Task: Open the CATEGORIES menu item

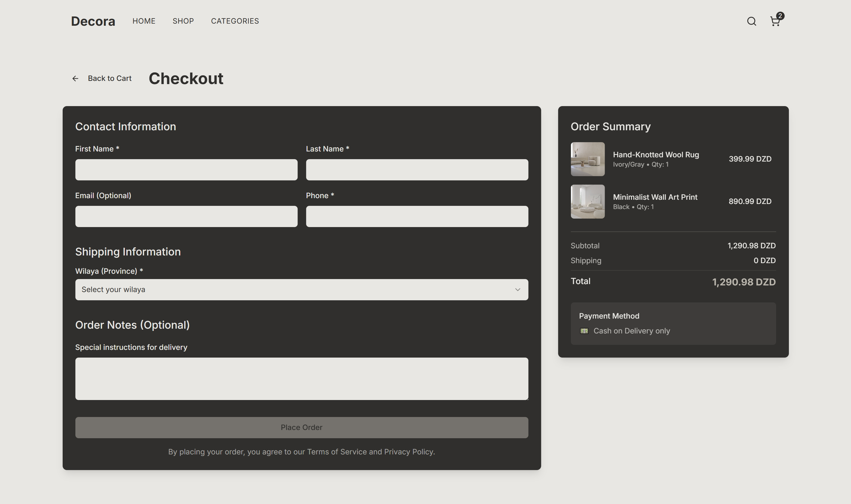Action: [235, 21]
